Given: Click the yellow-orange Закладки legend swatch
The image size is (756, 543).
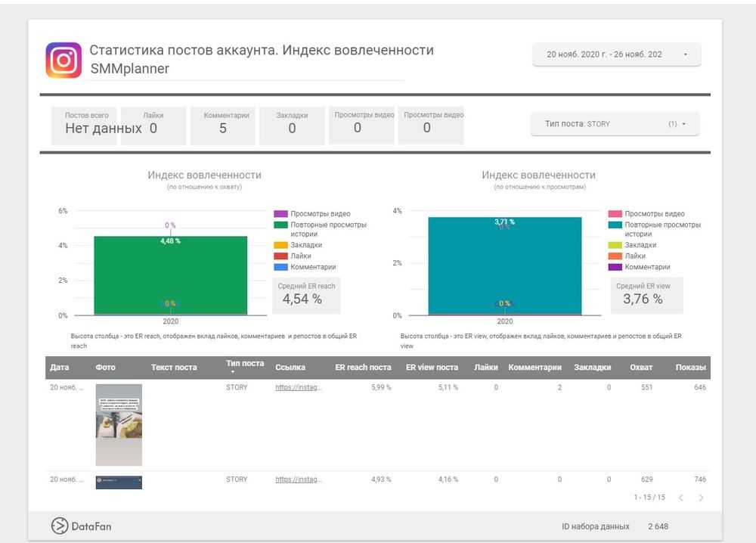Looking at the screenshot, I should coord(280,245).
